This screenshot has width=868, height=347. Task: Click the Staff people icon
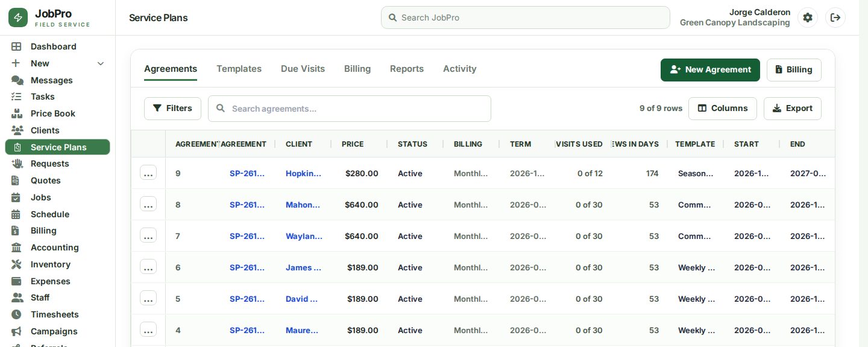(17, 298)
